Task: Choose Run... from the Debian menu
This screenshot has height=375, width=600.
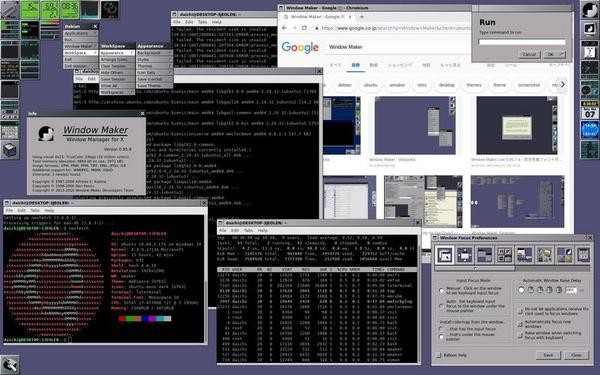Action: 80,40
